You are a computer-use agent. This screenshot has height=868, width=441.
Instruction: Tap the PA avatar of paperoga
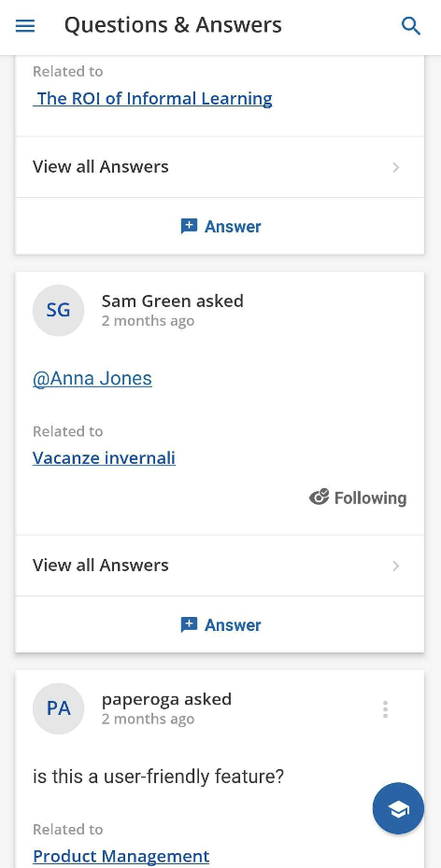(x=58, y=708)
